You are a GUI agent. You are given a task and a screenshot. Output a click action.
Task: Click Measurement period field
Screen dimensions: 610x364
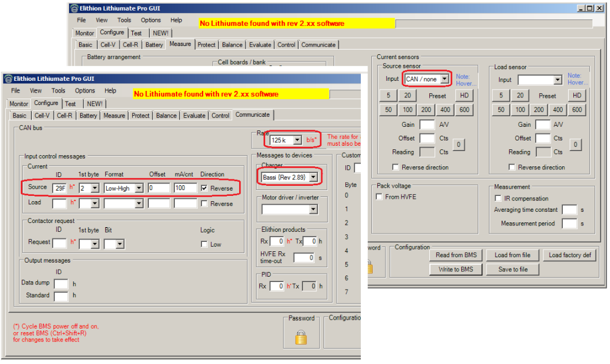(569, 224)
